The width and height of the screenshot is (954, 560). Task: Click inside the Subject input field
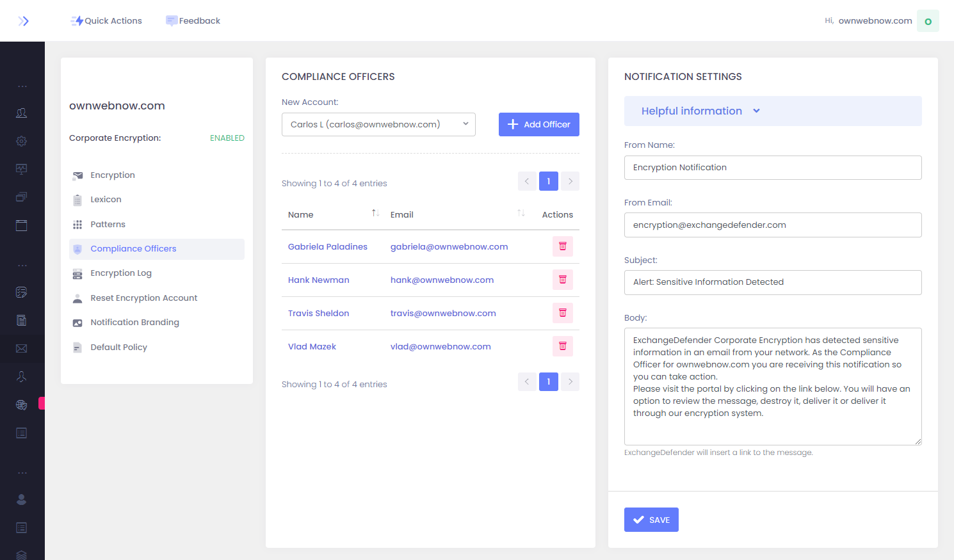coord(773,282)
